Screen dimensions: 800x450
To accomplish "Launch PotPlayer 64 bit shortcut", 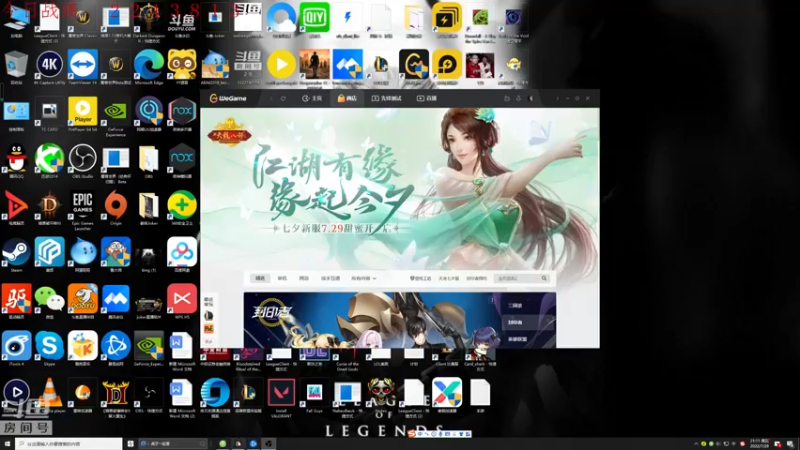I will tap(83, 114).
